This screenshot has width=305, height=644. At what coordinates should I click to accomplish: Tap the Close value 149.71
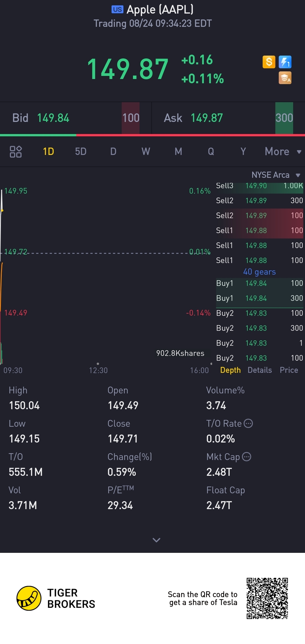[x=123, y=439]
